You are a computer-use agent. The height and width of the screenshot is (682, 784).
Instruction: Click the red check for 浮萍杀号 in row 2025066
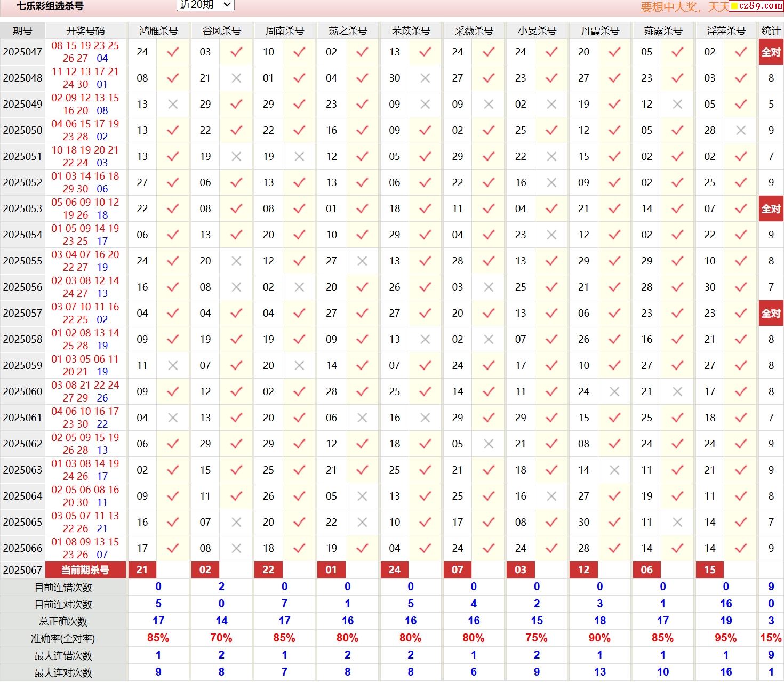(x=741, y=549)
